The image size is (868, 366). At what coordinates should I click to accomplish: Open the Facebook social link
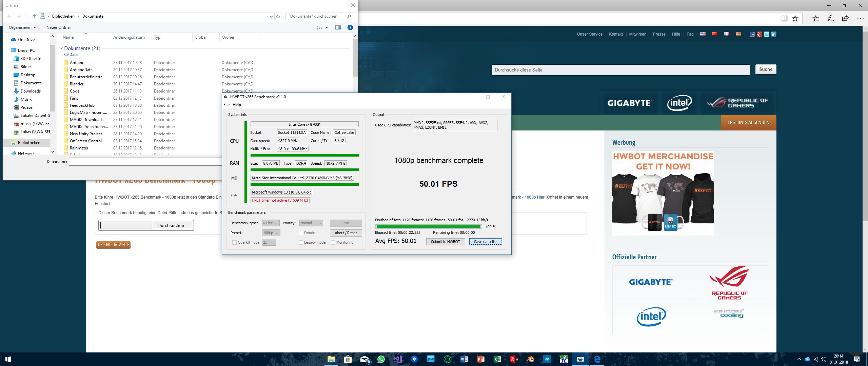(752, 34)
